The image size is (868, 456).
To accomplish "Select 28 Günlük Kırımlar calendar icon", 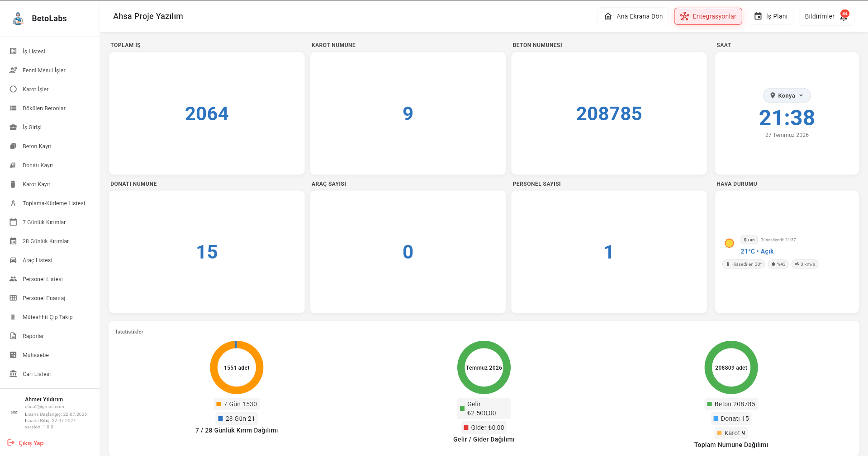I will [13, 241].
